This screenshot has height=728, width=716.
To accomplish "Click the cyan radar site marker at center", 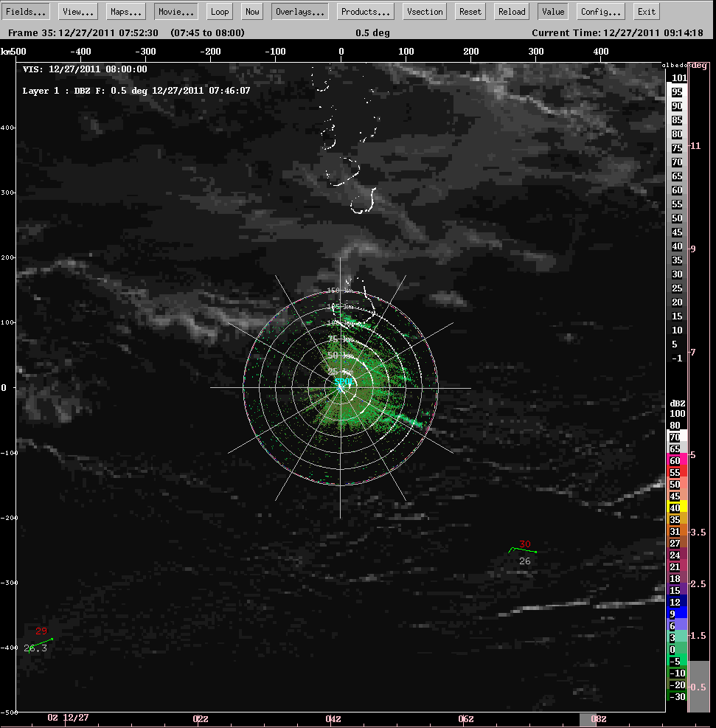I will pos(341,386).
